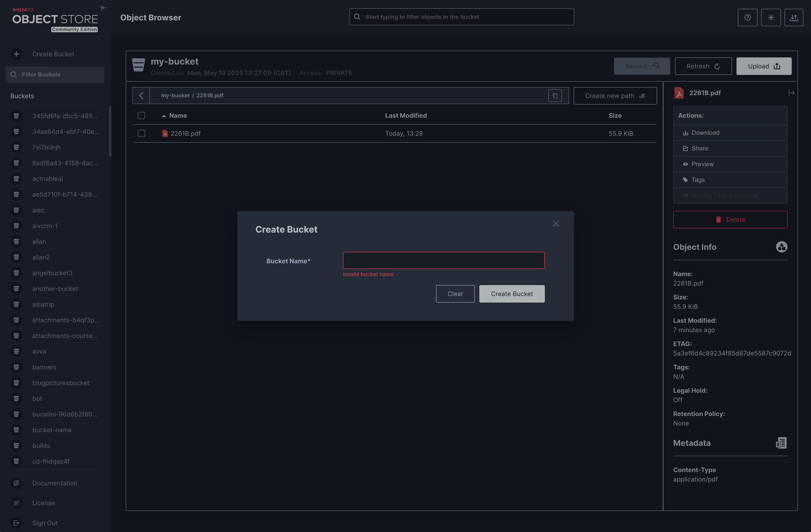Screen dimensions: 811x532
Task: Preview the 2261B.pdf object
Action: point(702,164)
